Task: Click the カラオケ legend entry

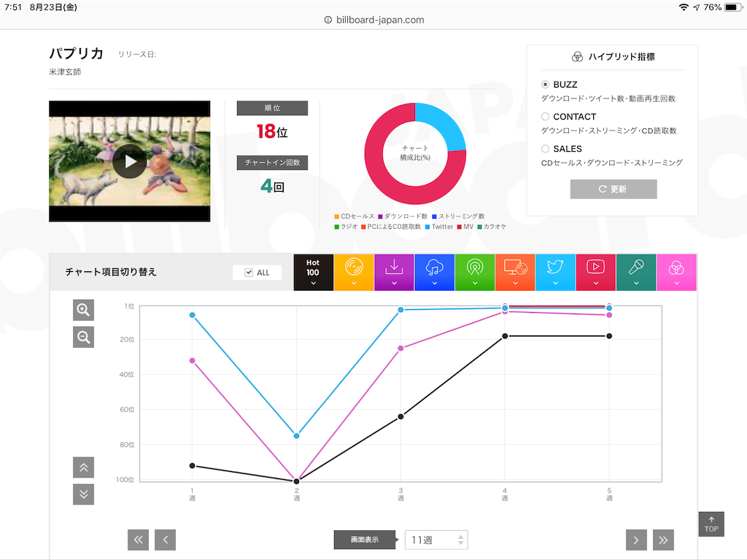Action: tap(492, 227)
